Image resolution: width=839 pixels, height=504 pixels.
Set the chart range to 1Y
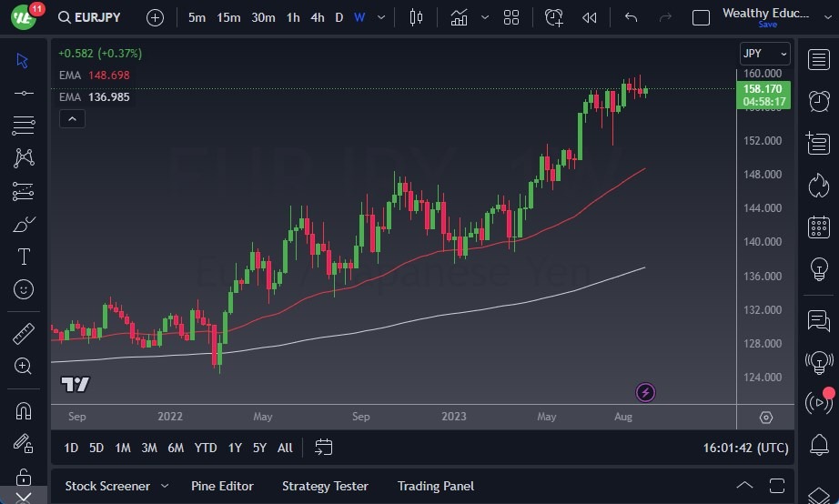click(x=235, y=448)
